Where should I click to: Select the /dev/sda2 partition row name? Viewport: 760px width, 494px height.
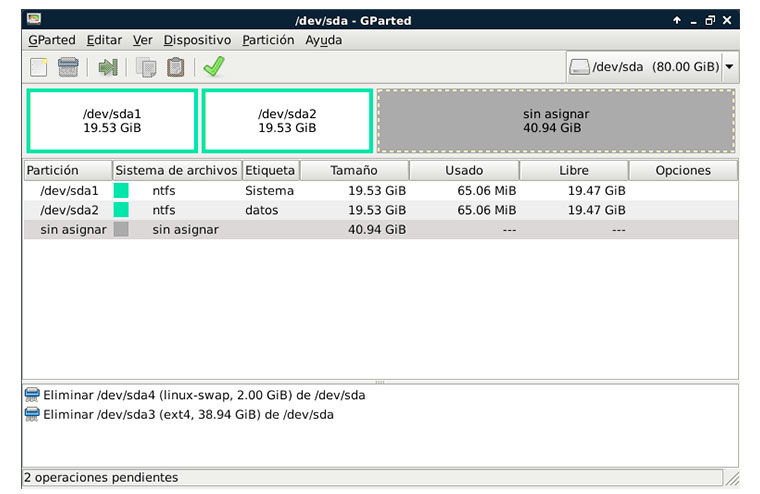pyautogui.click(x=69, y=210)
